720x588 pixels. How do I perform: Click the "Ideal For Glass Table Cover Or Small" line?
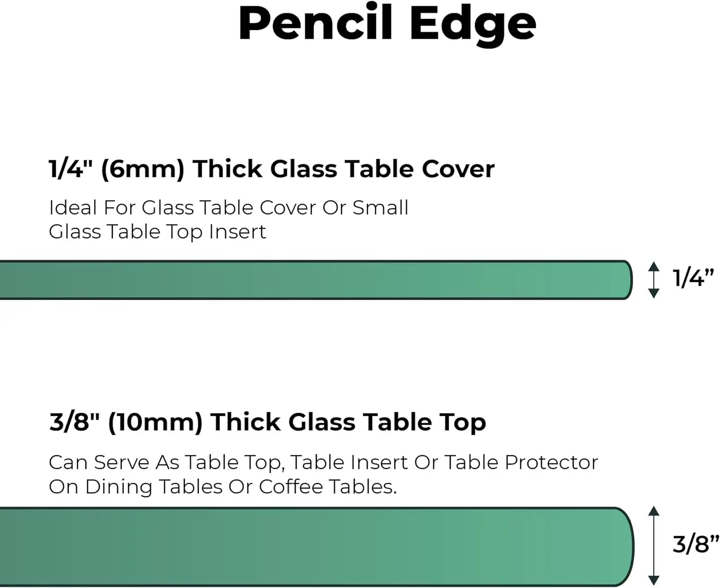[x=228, y=208]
